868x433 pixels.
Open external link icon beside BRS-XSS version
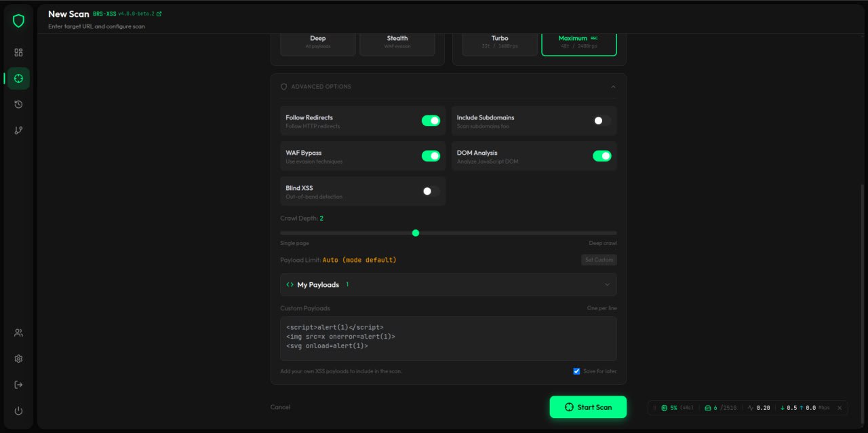pyautogui.click(x=159, y=14)
